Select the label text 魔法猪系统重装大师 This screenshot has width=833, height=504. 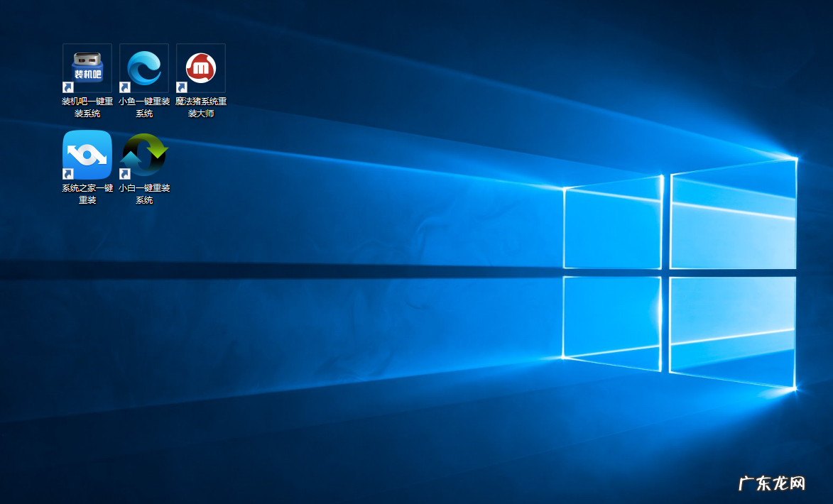pyautogui.click(x=200, y=106)
